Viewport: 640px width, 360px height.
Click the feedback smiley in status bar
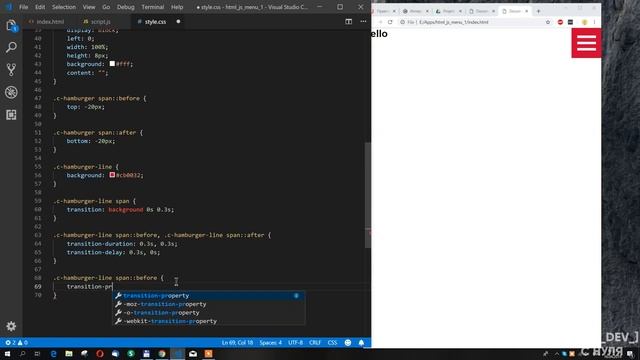tap(348, 342)
